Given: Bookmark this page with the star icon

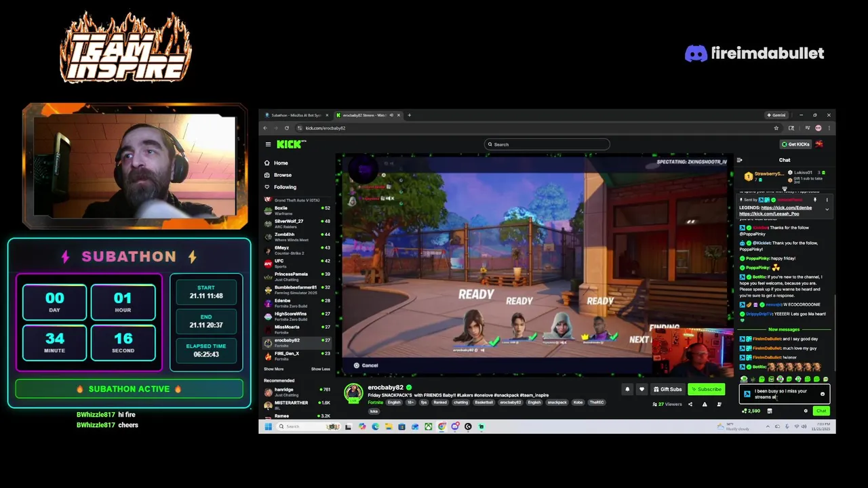Looking at the screenshot, I should tap(776, 128).
